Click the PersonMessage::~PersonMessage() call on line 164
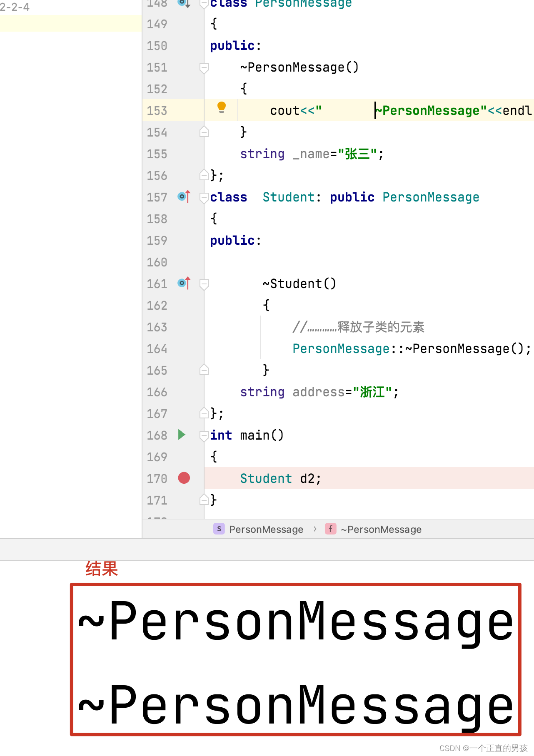This screenshot has width=534, height=756. pos(407,349)
